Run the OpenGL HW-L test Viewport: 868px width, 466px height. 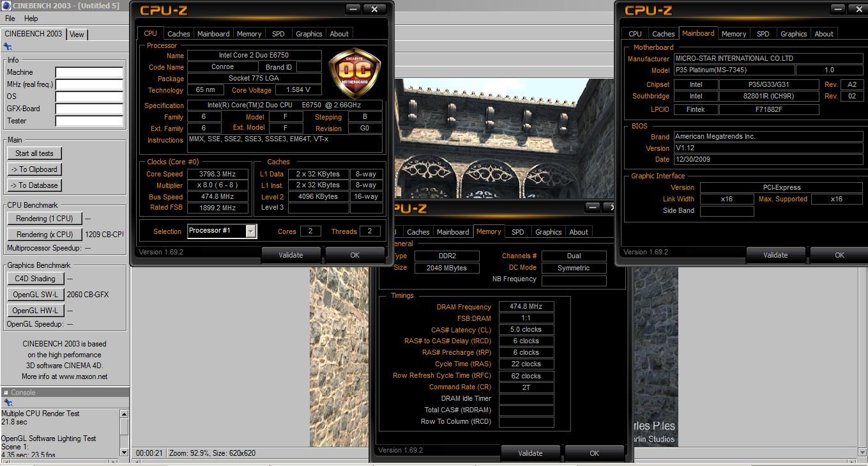point(36,311)
